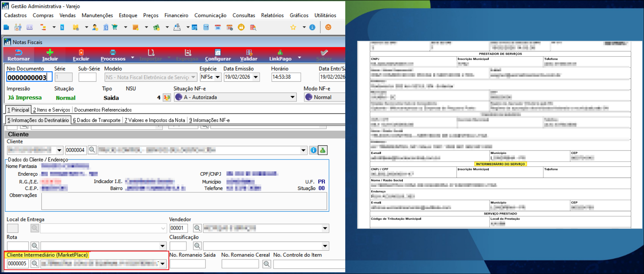Viewport: 644px width, 274px height.
Task: Expand the Data Emissão date picker
Action: [x=256, y=77]
